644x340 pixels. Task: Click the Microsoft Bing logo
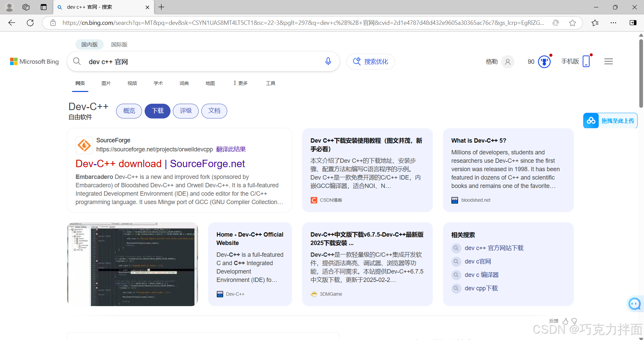(34, 61)
